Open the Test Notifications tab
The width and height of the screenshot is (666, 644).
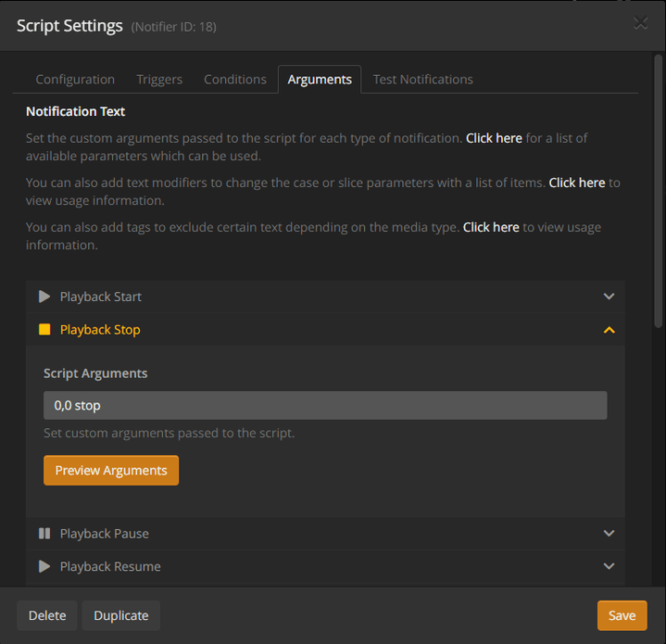[x=422, y=80]
